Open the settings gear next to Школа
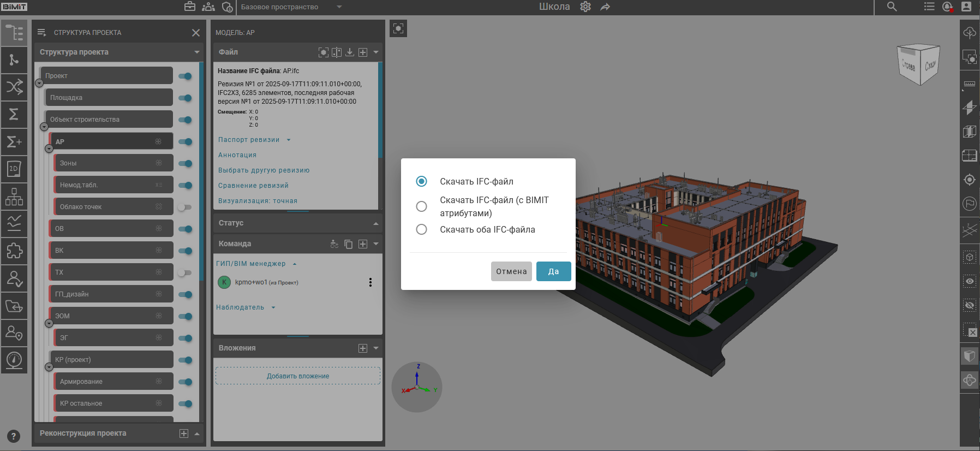The image size is (980, 451). 585,7
